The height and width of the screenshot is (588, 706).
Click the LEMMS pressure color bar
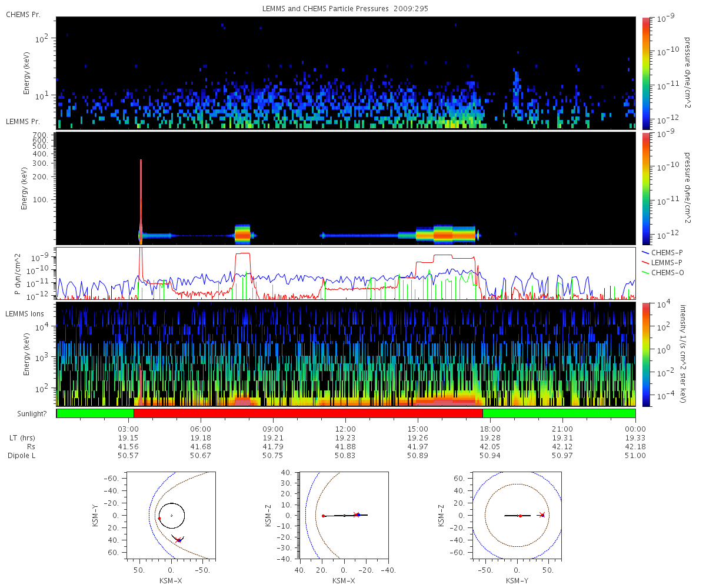click(x=646, y=188)
